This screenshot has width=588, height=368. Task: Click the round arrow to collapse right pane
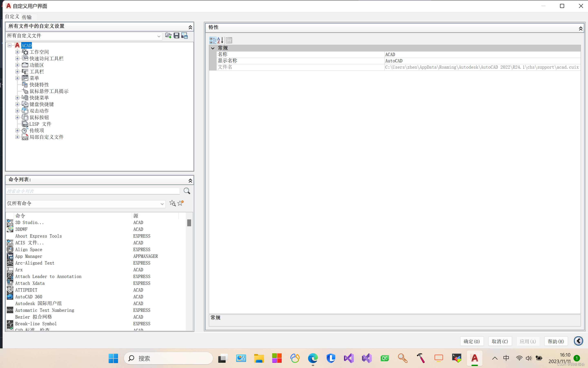tap(579, 341)
